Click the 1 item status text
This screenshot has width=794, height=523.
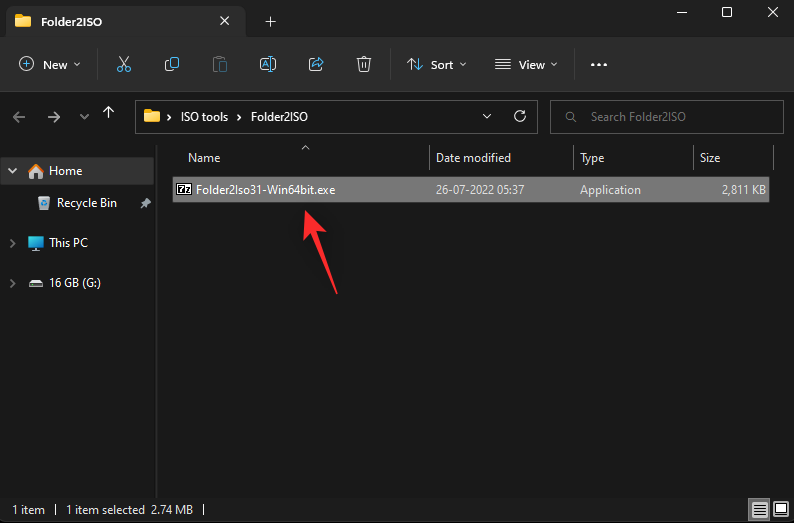pyautogui.click(x=28, y=510)
